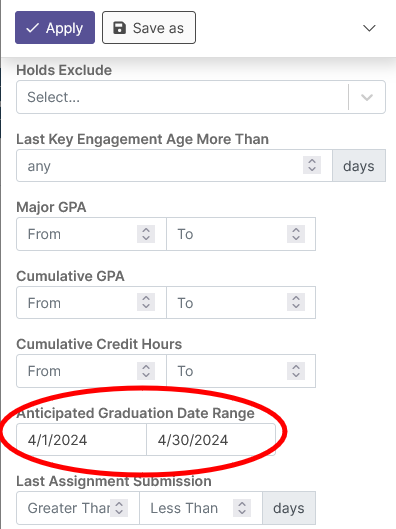Click Cumulative GPA To stepper icon
The image size is (396, 529).
(296, 302)
